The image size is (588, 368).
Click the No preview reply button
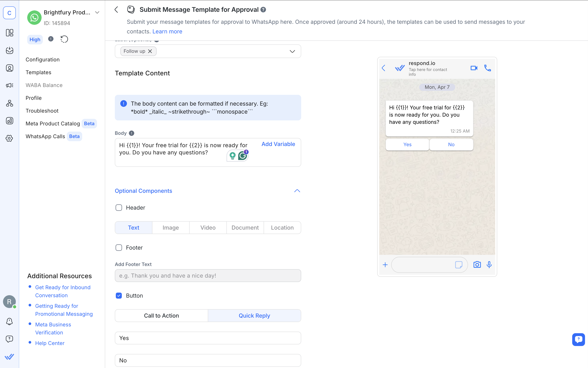point(451,145)
